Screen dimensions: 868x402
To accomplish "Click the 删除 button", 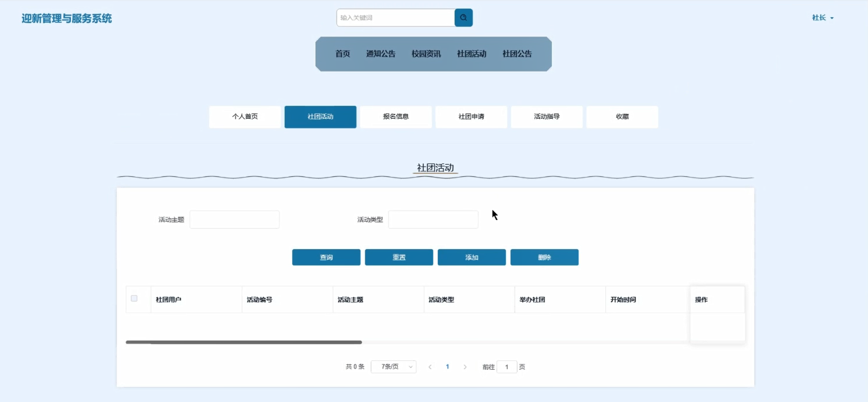I will pos(544,257).
